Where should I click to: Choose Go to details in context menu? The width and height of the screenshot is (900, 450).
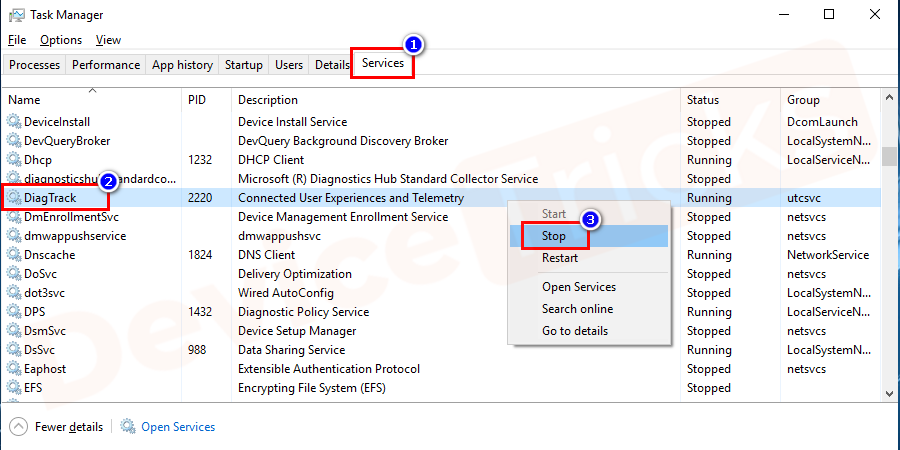(x=589, y=331)
